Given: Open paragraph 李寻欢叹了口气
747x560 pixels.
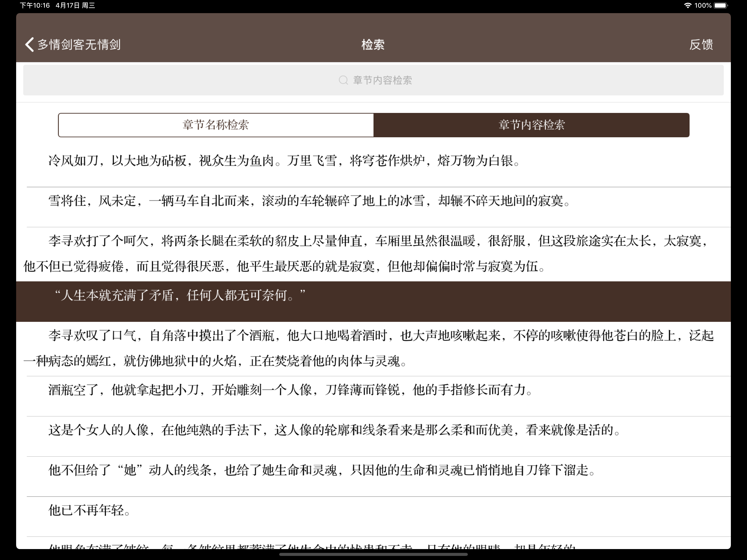Looking at the screenshot, I should pyautogui.click(x=373, y=349).
